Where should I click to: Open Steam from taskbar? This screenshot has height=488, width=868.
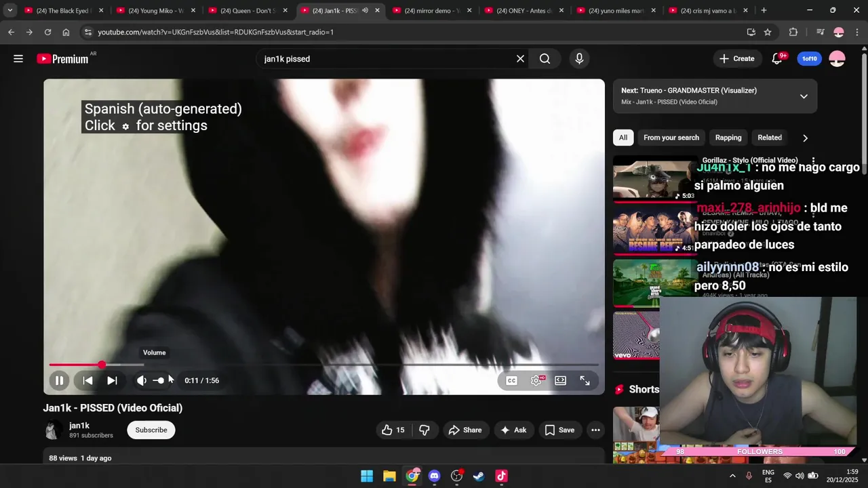[479, 476]
